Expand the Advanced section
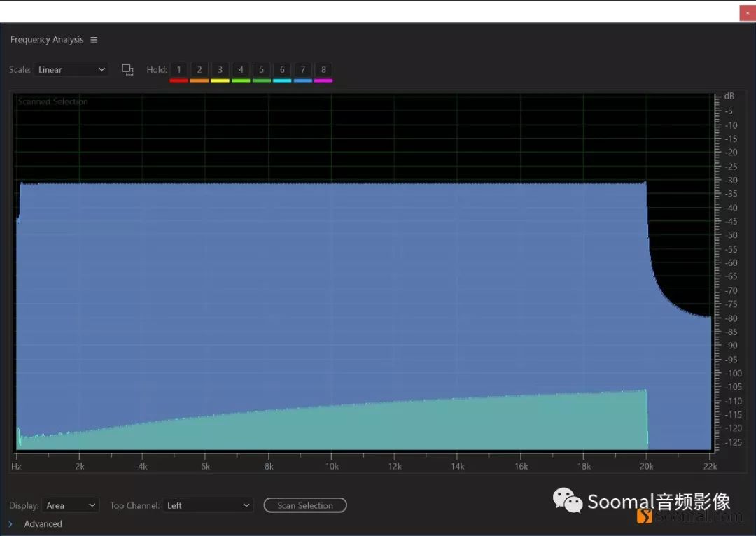The width and height of the screenshot is (756, 536). tap(10, 524)
